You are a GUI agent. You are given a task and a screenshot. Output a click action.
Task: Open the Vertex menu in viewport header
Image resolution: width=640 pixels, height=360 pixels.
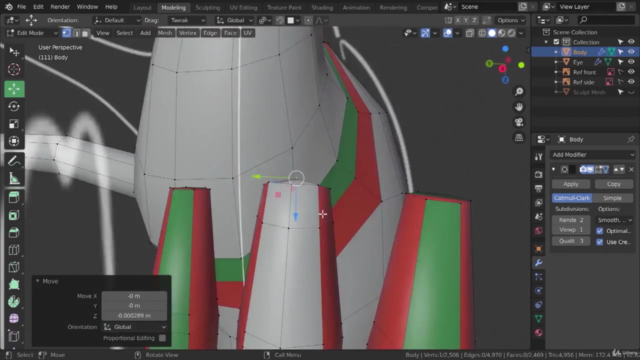tap(187, 33)
